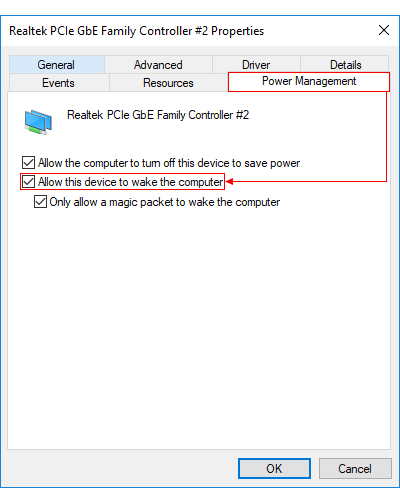
Task: Dismiss the dialog with the Cancel button
Action: click(355, 468)
